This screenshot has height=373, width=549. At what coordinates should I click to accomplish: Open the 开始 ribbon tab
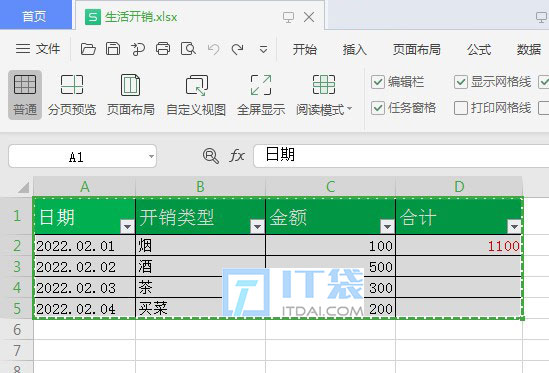coord(305,49)
